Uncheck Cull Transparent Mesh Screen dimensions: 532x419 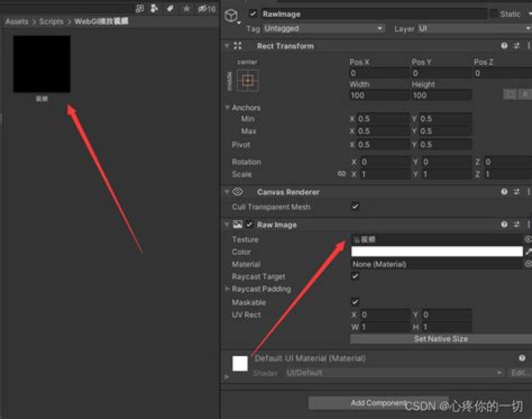click(355, 206)
